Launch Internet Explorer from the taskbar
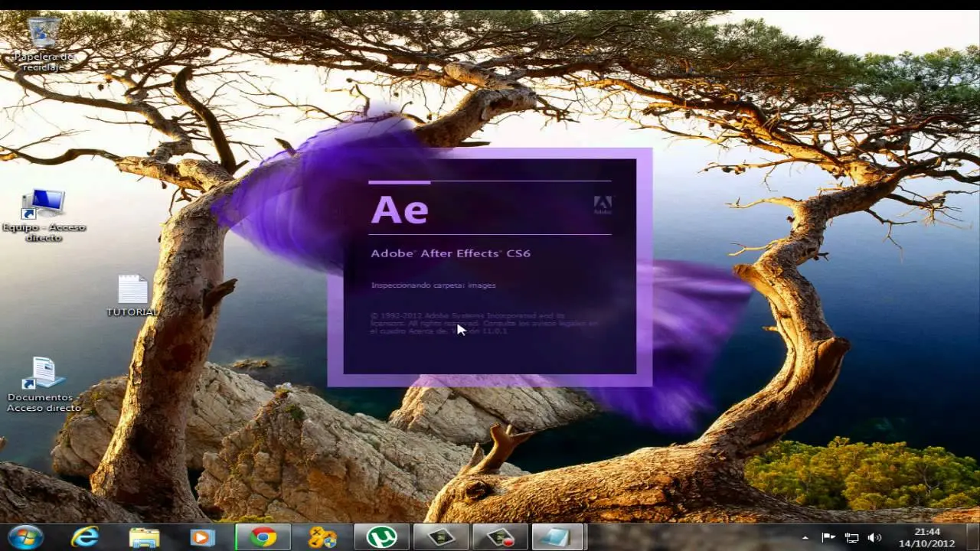The height and width of the screenshot is (551, 980). click(x=84, y=538)
